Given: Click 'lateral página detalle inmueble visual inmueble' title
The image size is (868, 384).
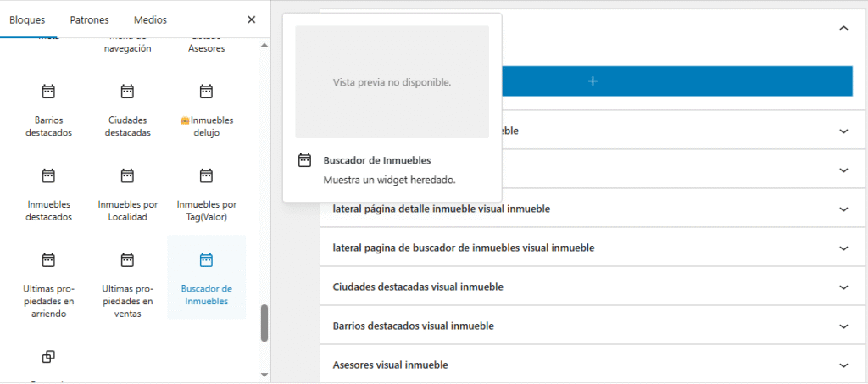Looking at the screenshot, I should point(441,209).
